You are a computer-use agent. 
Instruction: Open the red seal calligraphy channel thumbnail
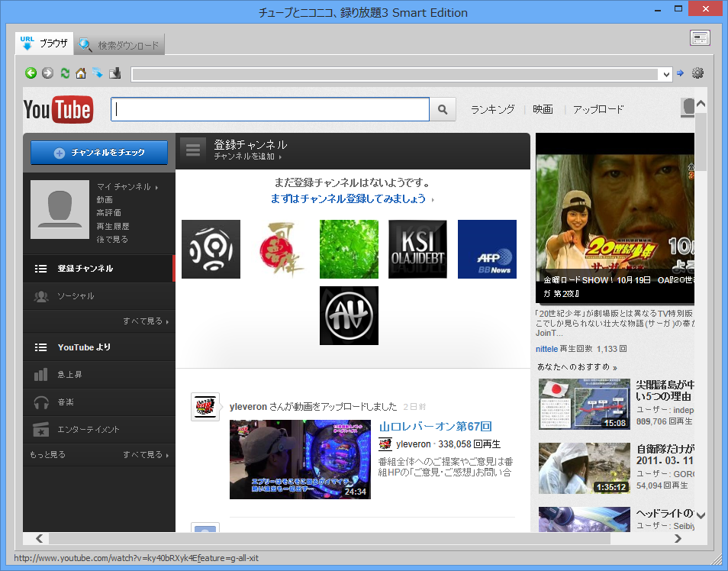click(280, 249)
